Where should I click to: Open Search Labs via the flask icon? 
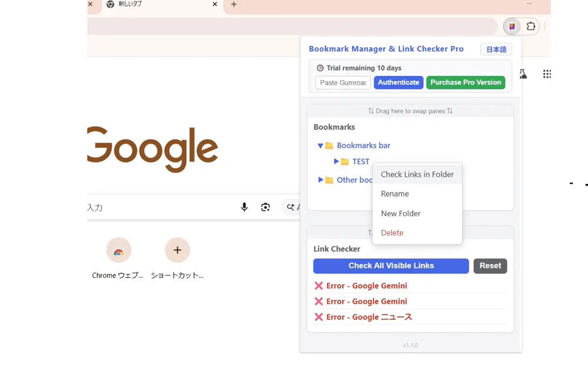coord(522,74)
